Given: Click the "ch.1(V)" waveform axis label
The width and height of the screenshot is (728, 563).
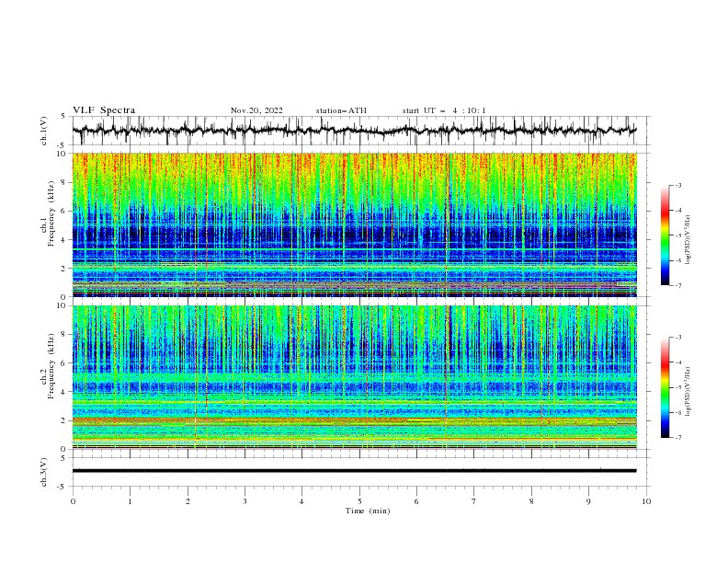Looking at the screenshot, I should [44, 131].
